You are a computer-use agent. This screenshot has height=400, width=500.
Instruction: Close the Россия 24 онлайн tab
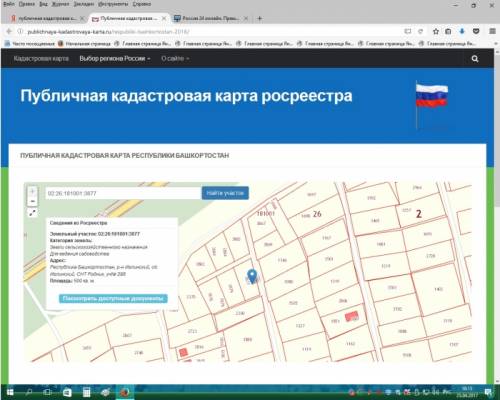tap(246, 19)
